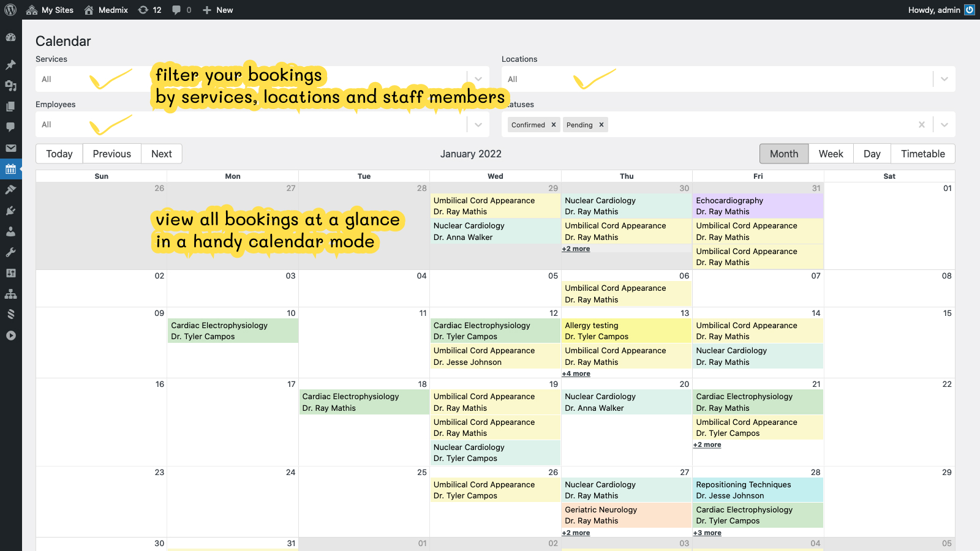
Task: Open the network hierarchy sidebar icon
Action: [x=10, y=294]
